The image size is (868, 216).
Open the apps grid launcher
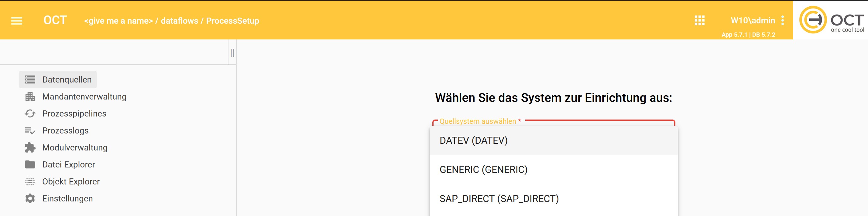699,21
